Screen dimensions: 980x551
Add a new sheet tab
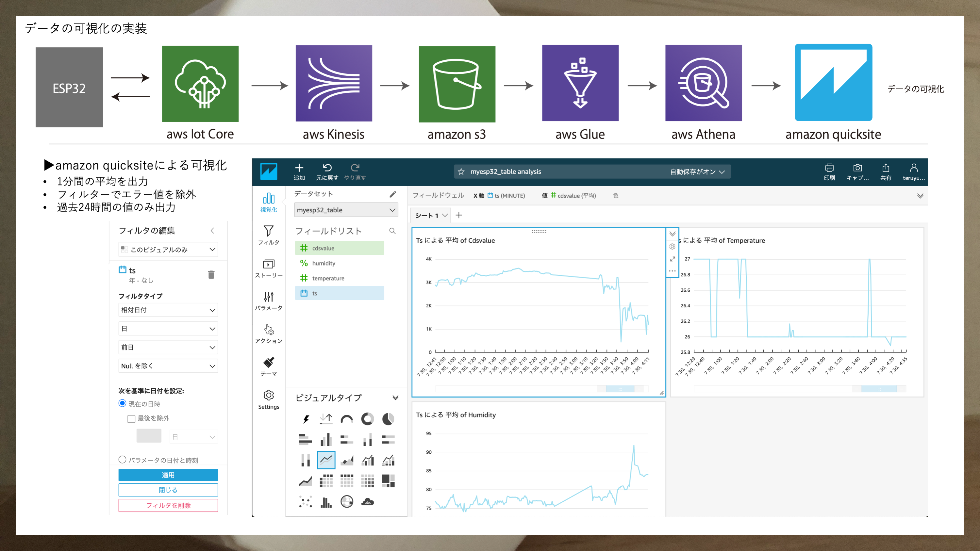tap(459, 215)
